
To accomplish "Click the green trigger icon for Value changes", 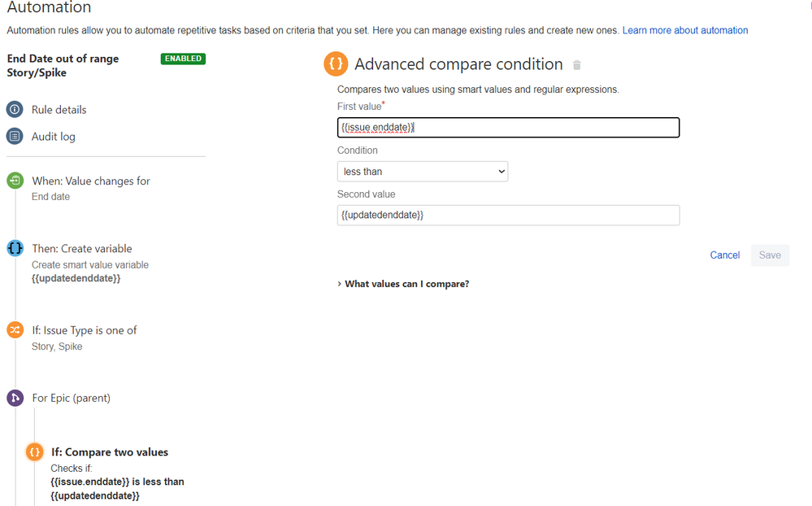I will click(x=15, y=181).
